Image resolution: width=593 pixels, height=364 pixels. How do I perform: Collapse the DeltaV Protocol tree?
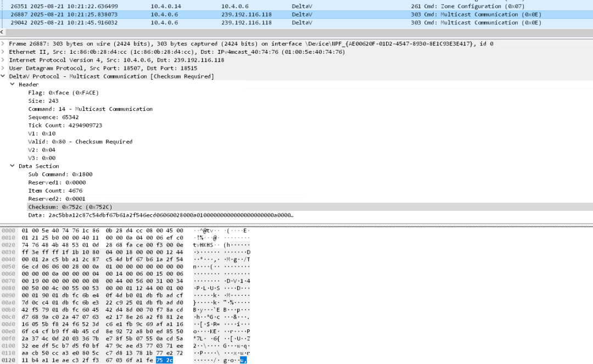click(3, 76)
